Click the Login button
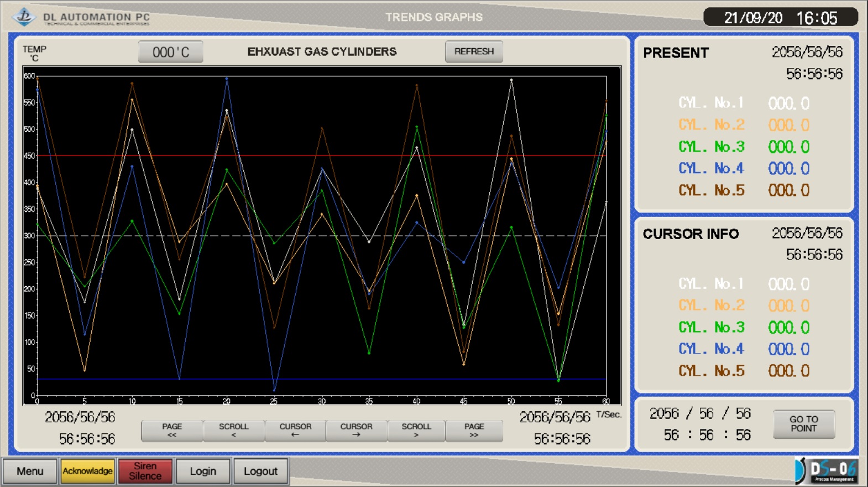This screenshot has width=868, height=487. tap(203, 471)
